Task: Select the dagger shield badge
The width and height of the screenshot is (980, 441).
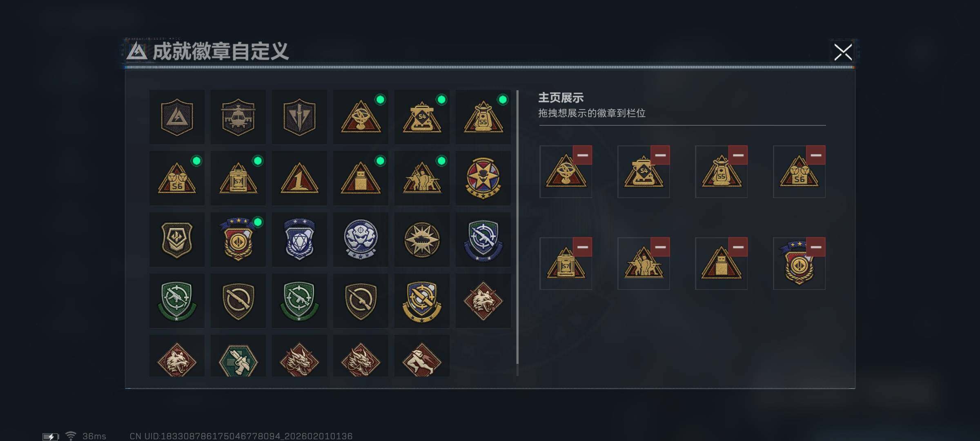Action: click(299, 117)
